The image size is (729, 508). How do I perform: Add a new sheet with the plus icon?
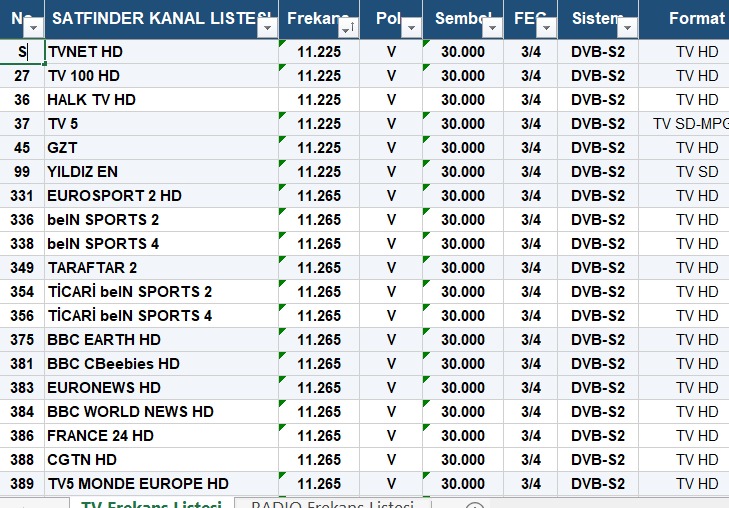474,506
